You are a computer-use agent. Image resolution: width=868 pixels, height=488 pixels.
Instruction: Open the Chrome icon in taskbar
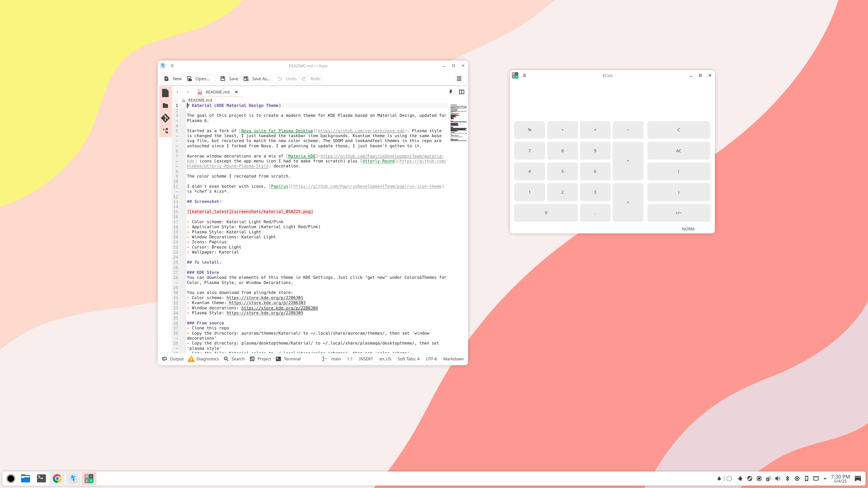(57, 479)
